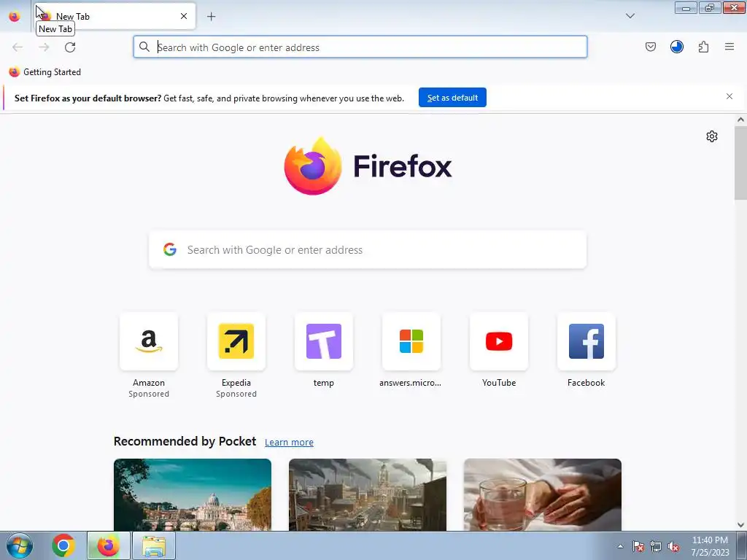Open the Windows Start menu orb

20,545
